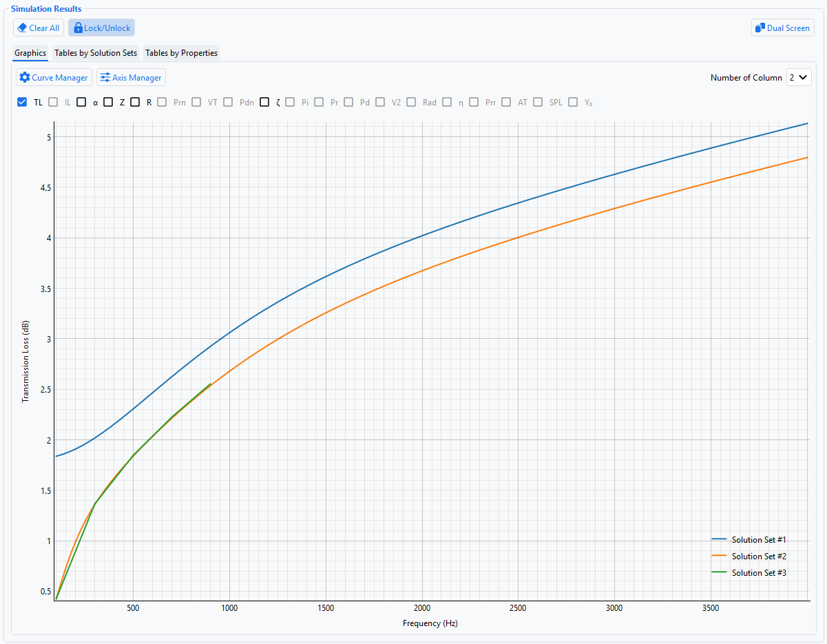This screenshot has height=644, width=827.
Task: Check the SPL checkbox
Action: point(538,103)
